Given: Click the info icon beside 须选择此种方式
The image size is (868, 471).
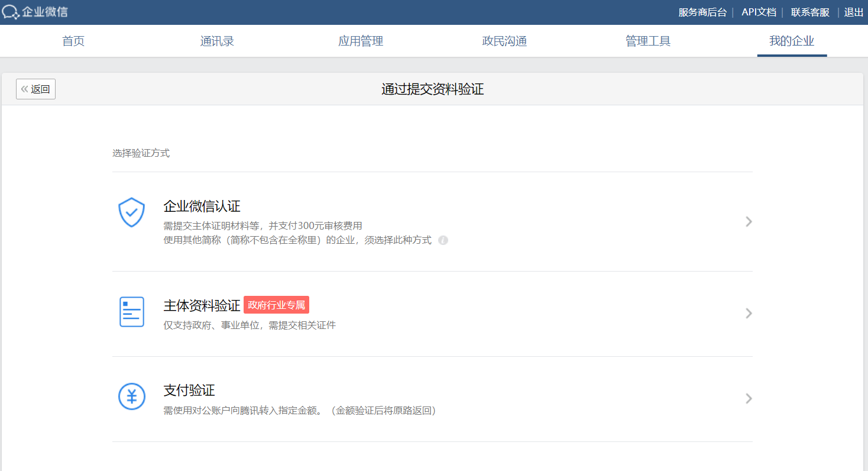Looking at the screenshot, I should (443, 240).
